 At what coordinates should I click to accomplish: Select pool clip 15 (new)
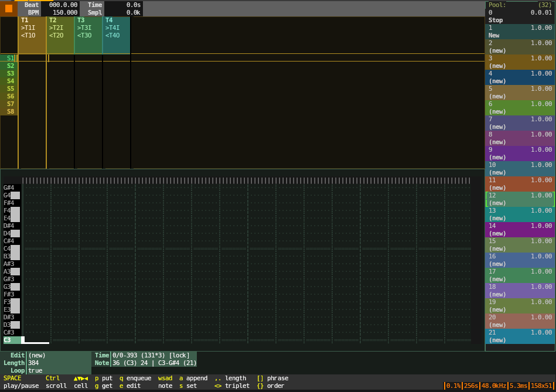tap(520, 245)
